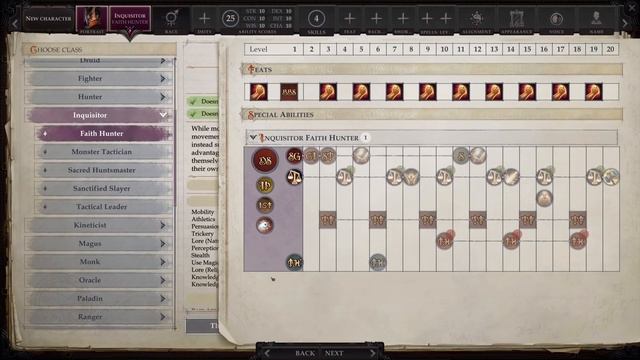This screenshot has height=360, width=640.
Task: Click the left arrow on the creation steps bar
Action: coord(15,23)
